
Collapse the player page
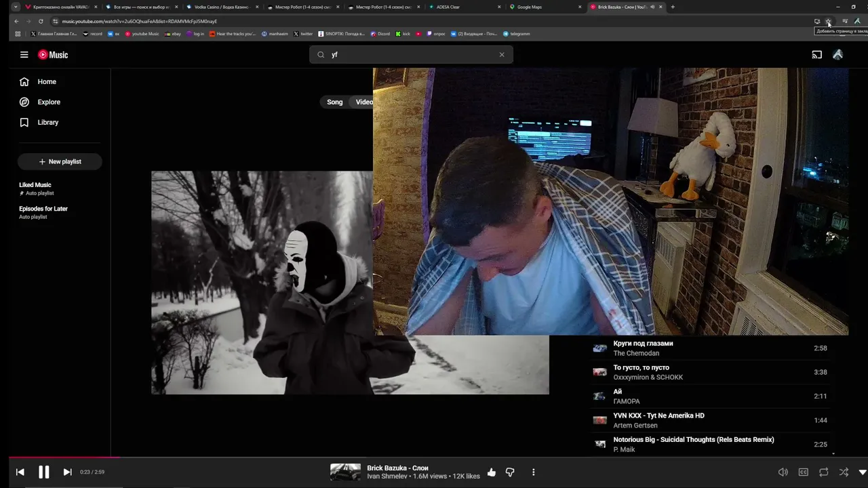coord(863,472)
